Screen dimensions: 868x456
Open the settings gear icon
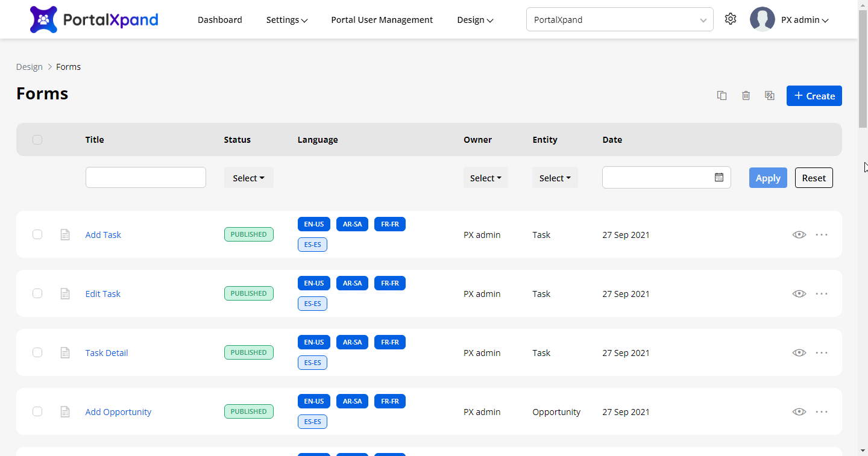[x=731, y=19]
